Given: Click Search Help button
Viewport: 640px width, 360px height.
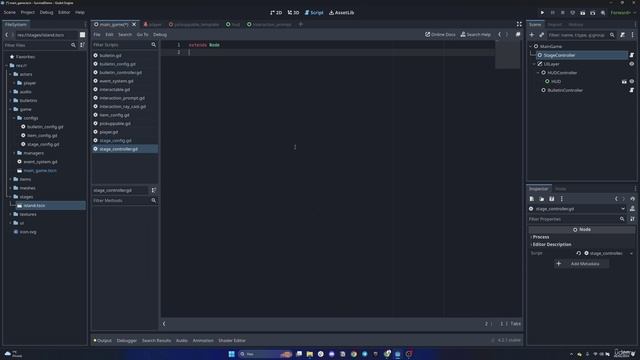Looking at the screenshot, I should coord(476,35).
